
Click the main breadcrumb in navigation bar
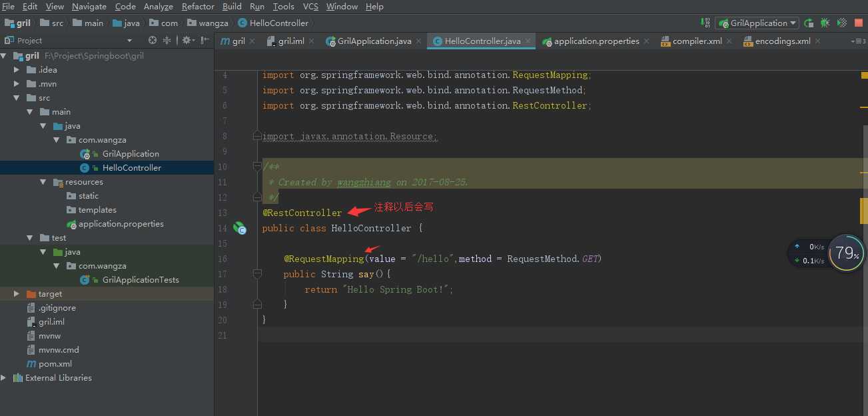88,23
